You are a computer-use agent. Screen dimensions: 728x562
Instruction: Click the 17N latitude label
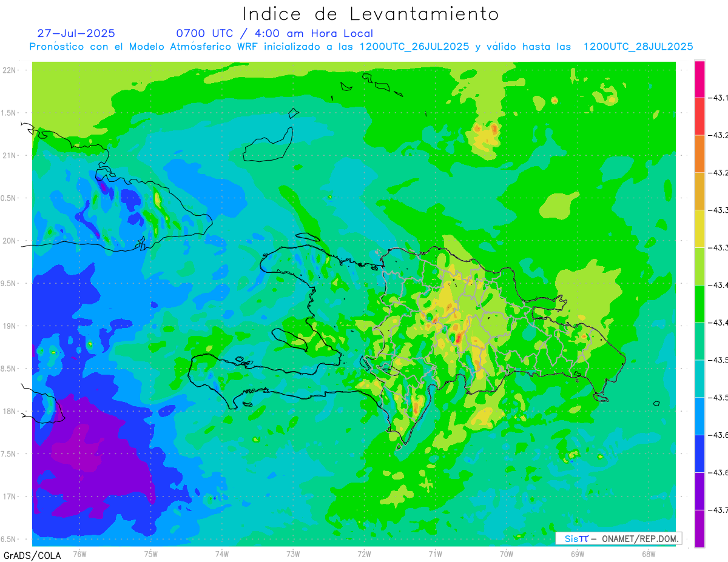click(10, 497)
